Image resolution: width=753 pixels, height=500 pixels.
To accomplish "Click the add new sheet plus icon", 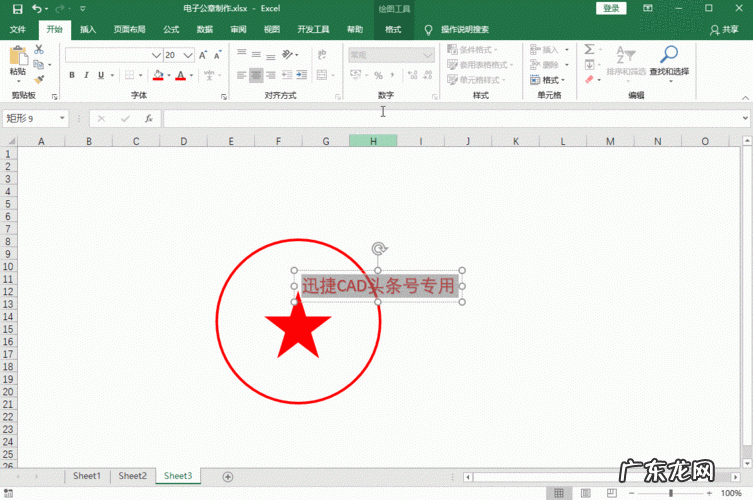I will [227, 477].
